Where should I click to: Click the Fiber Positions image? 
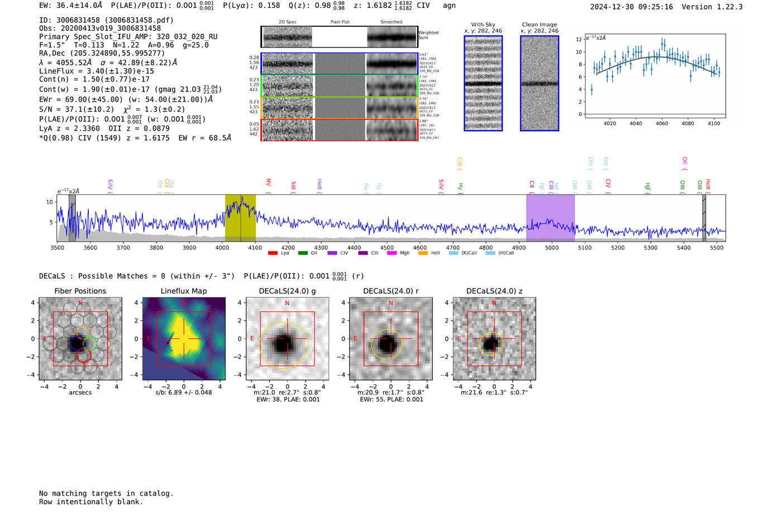pos(80,339)
